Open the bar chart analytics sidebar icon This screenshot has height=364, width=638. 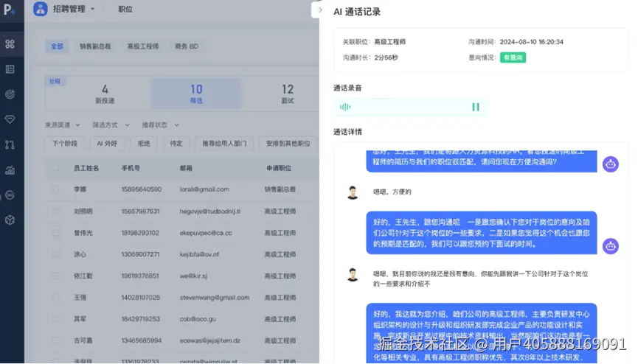coord(10,170)
